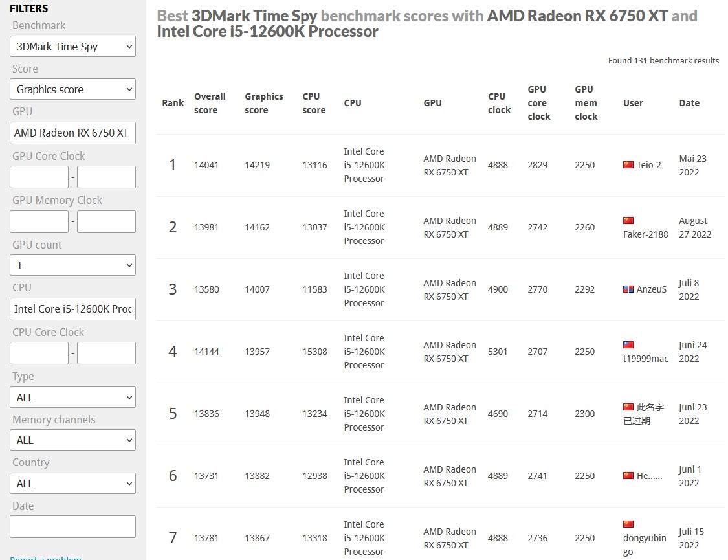This screenshot has height=560, width=728.
Task: Click the Graphics score column header
Action: click(x=264, y=103)
